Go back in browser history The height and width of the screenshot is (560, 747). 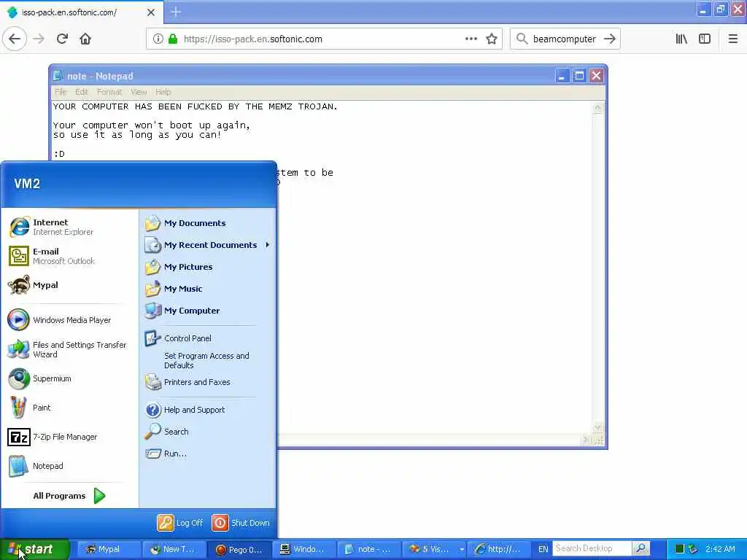click(15, 39)
